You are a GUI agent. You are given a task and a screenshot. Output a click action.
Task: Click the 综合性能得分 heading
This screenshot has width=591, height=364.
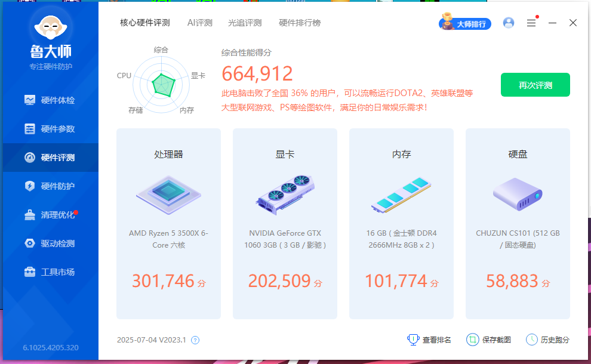[246, 53]
